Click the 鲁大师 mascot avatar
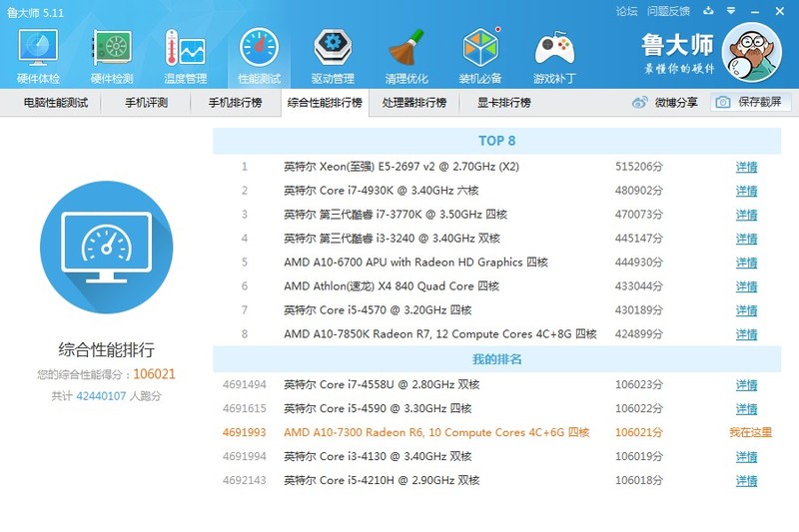Viewport: 799px width, 532px height. coord(752,52)
